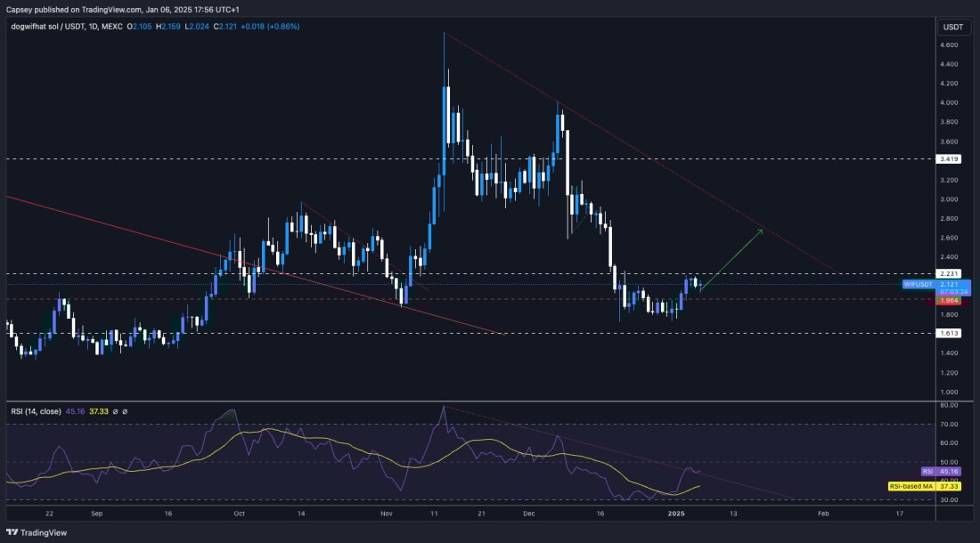Open the dogwifhat sol / USDT symbol title
This screenshot has width=980, height=543.
[x=45, y=27]
